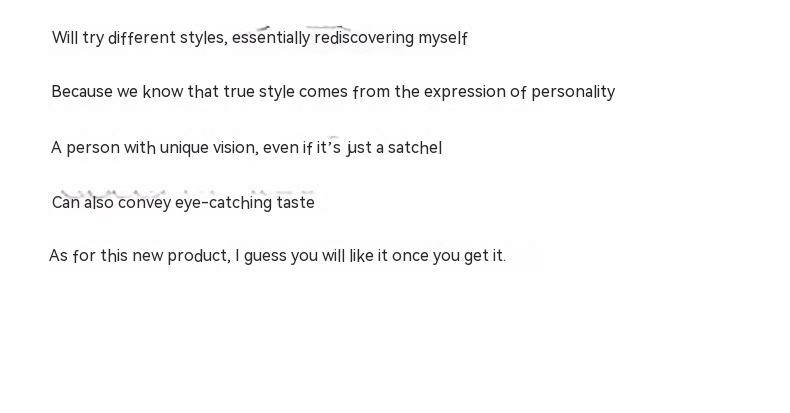Click the word "convey"
This screenshot has width=790, height=413.
coord(144,203)
